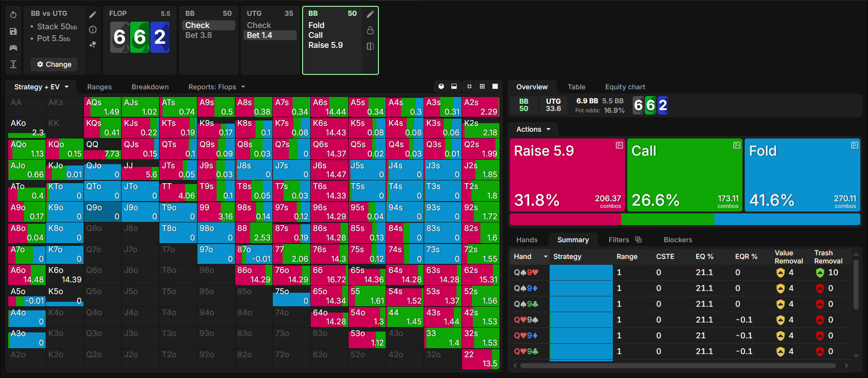This screenshot has height=378, width=868.
Task: Open the Strategy + EV dropdown
Action: tap(42, 87)
